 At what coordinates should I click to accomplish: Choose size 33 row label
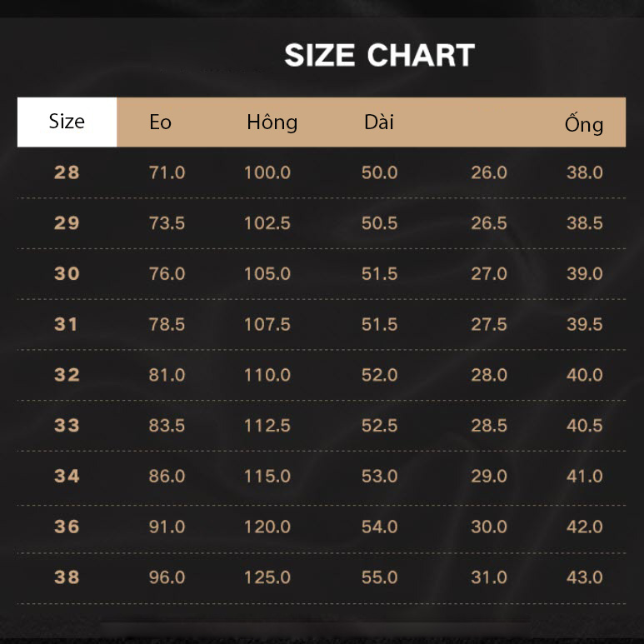(x=67, y=426)
